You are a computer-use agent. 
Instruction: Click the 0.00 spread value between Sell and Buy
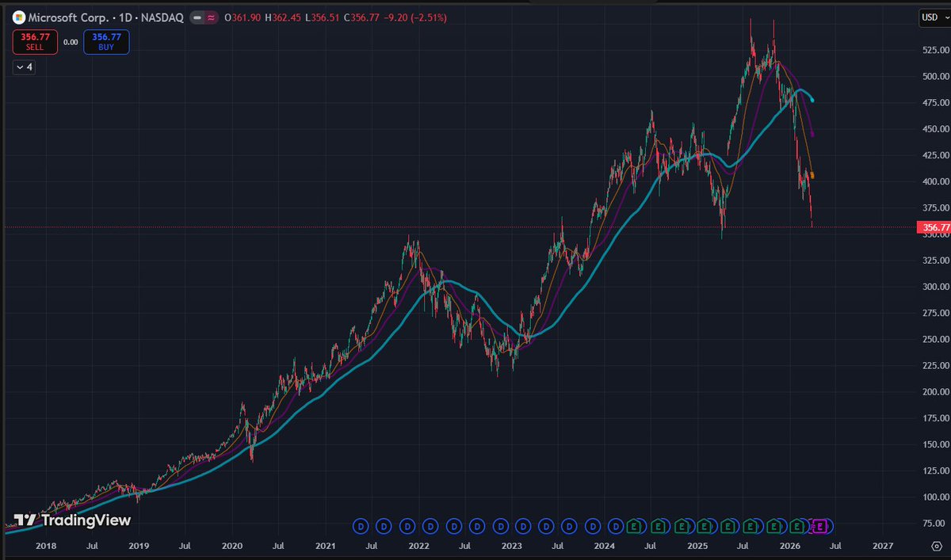click(x=71, y=42)
